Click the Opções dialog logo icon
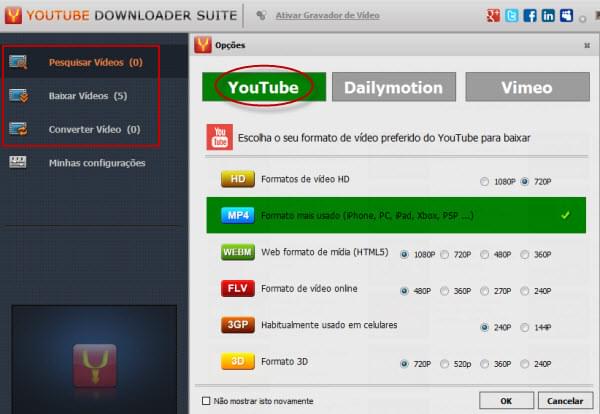The height and width of the screenshot is (414, 600). (x=203, y=45)
